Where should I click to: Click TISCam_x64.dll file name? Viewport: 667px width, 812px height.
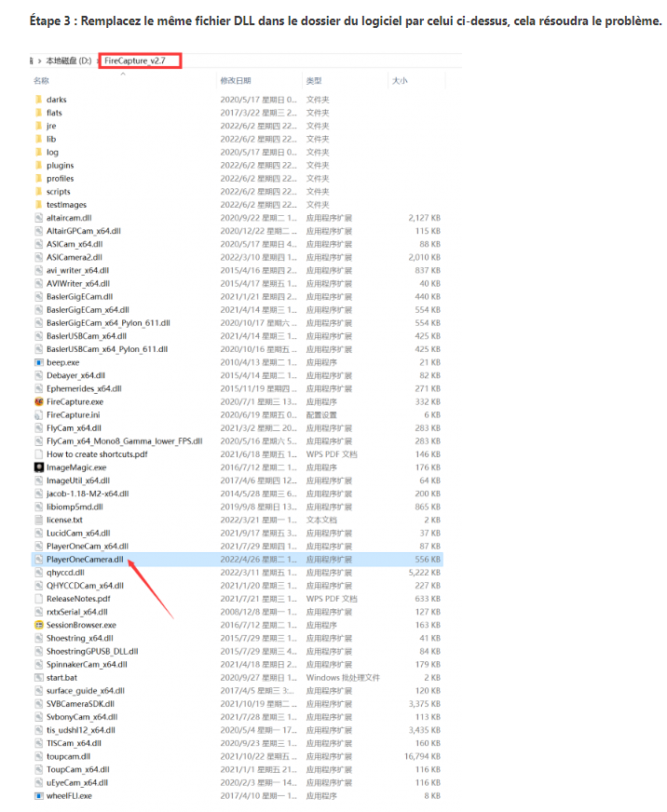[x=75, y=744]
